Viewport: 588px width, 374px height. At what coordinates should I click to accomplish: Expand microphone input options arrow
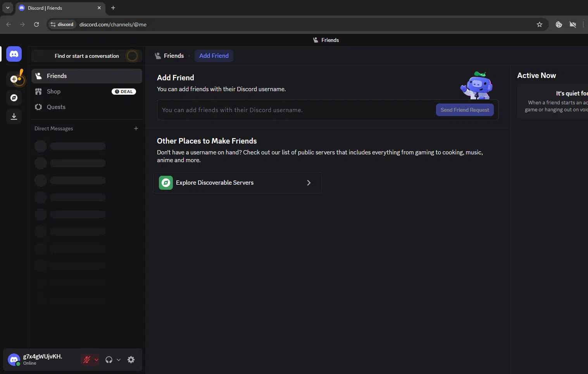(x=97, y=360)
